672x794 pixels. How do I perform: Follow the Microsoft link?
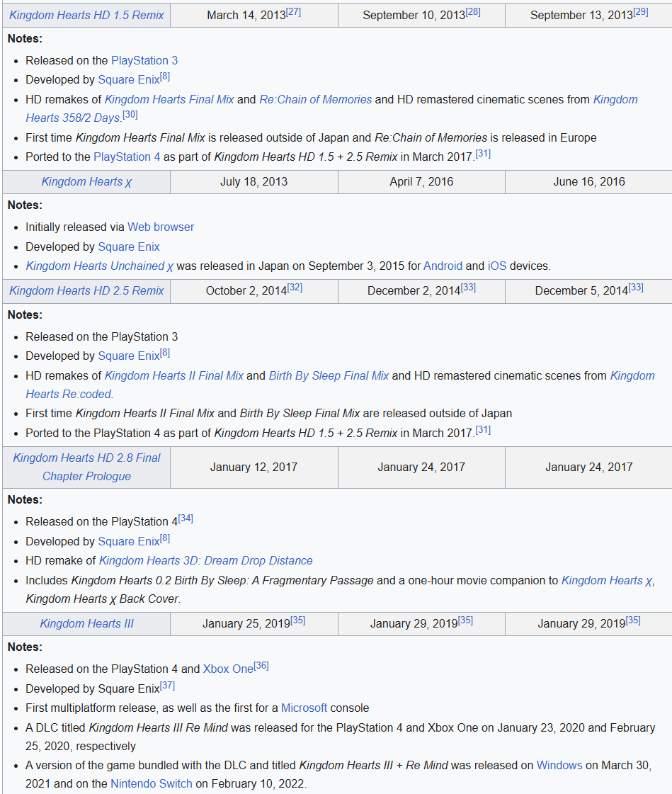[303, 708]
